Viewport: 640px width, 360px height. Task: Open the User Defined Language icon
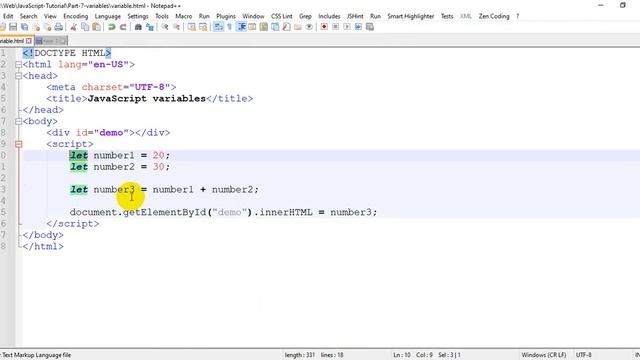coord(252,27)
